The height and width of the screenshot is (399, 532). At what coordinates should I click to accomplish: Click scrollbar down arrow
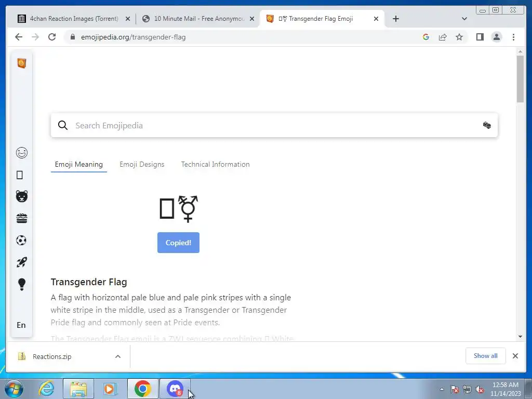pyautogui.click(x=521, y=337)
